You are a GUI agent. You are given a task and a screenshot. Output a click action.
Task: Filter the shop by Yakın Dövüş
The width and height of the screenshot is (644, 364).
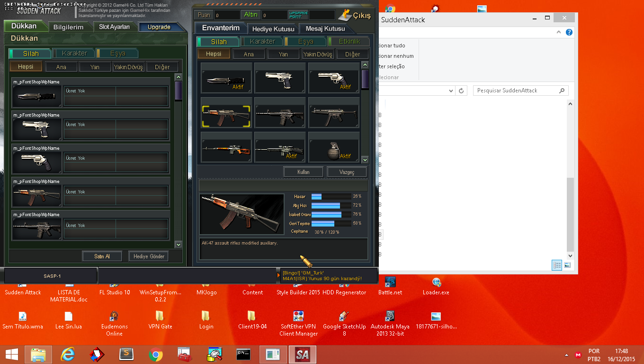(128, 67)
